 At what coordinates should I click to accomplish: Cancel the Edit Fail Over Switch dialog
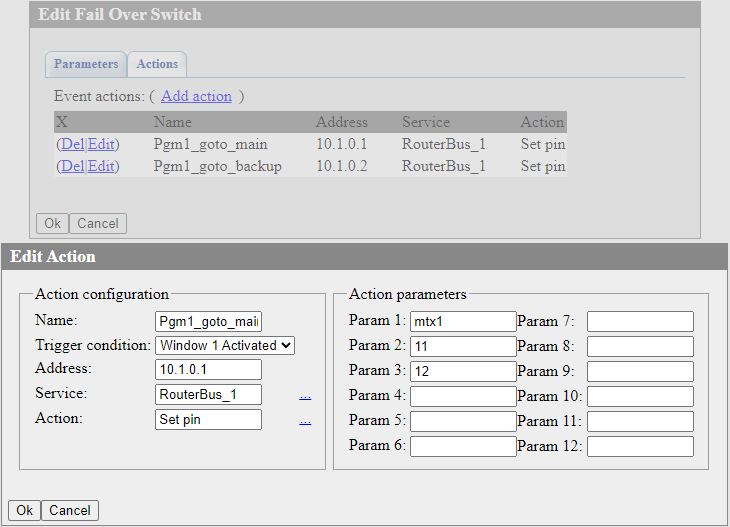tap(98, 223)
